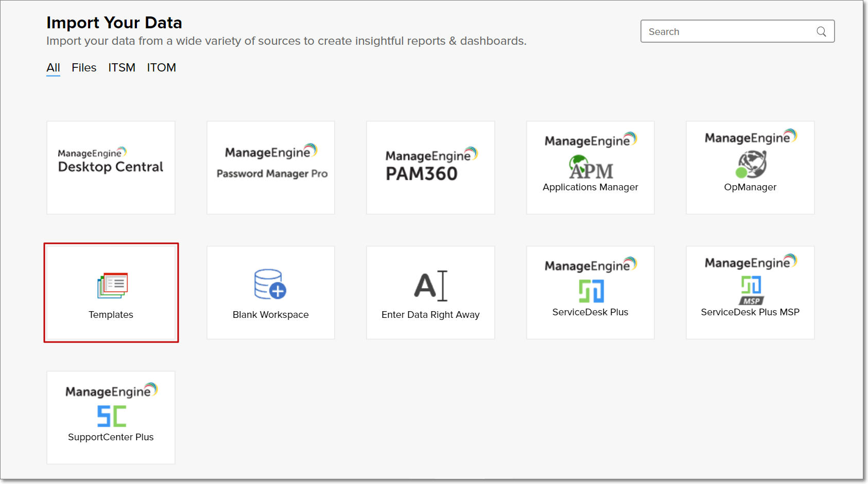
Task: Click the search magnifier icon
Action: (x=821, y=32)
